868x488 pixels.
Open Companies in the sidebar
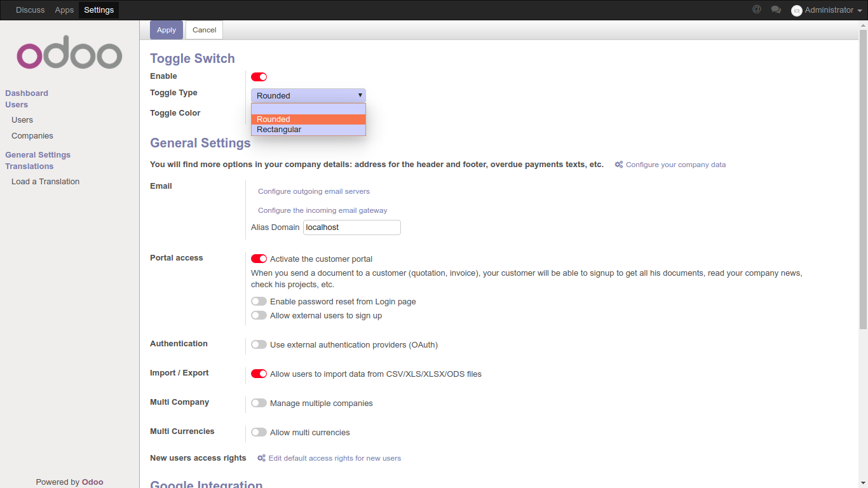(32, 136)
